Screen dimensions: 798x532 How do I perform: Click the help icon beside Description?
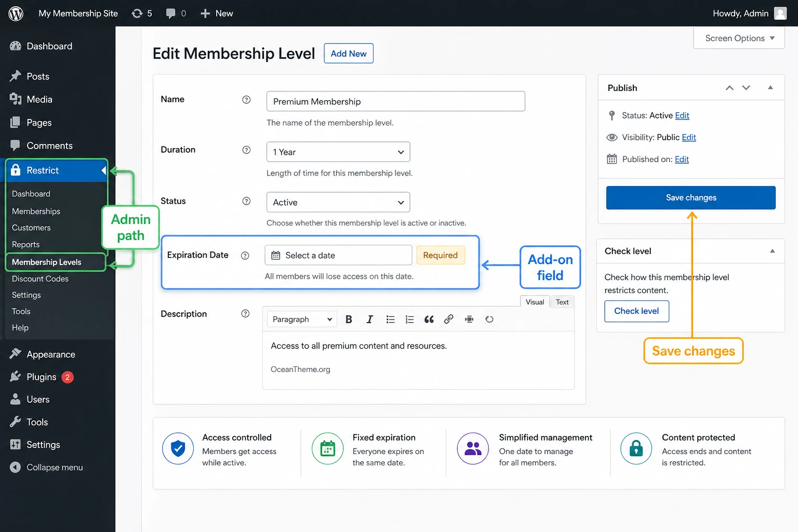245,314
